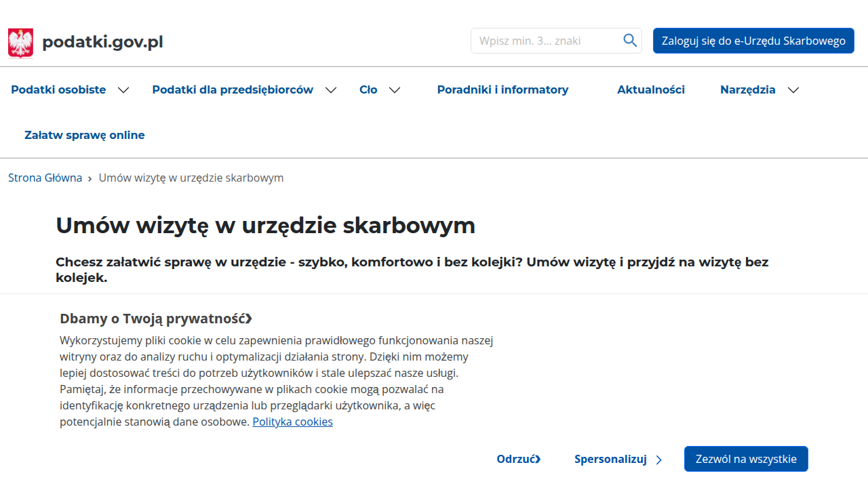
Task: Expand the Cło menu chevron
Action: (395, 90)
